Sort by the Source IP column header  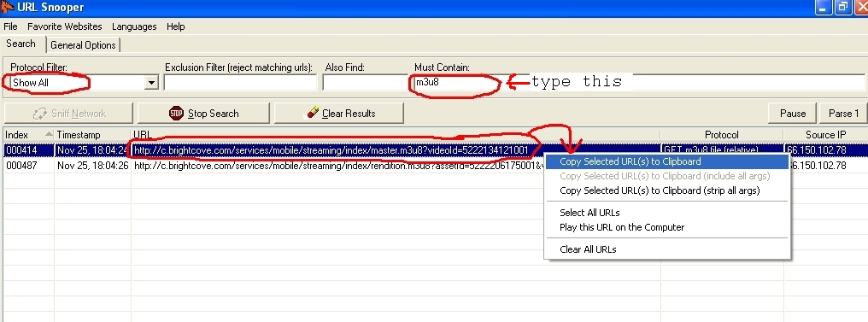click(x=825, y=135)
